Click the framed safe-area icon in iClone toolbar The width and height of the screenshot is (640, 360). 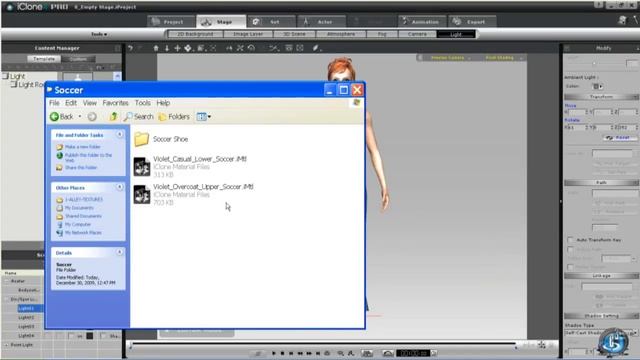pos(289,48)
